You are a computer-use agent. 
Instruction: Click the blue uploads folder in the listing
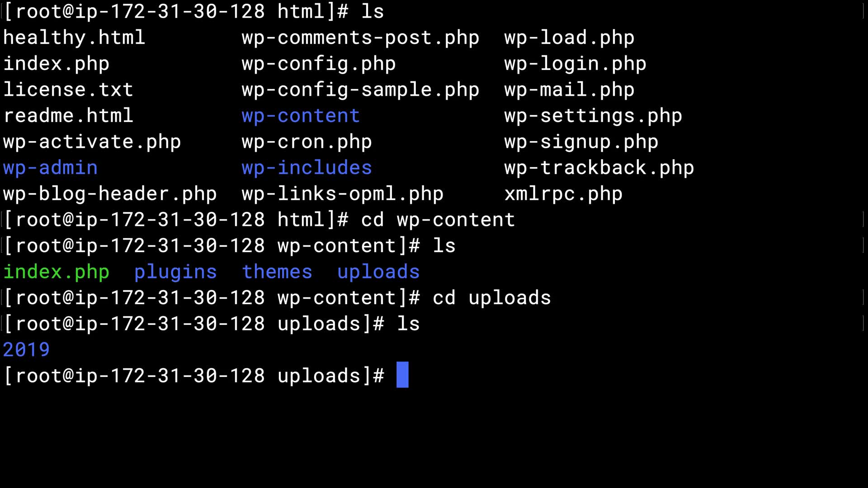pos(378,272)
